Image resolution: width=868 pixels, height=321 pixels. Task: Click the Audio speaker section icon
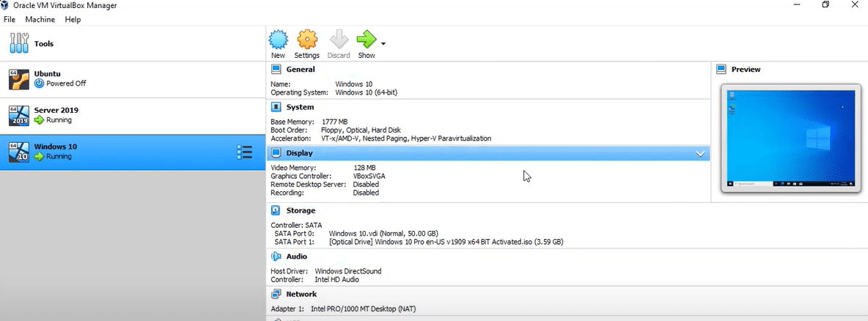276,257
